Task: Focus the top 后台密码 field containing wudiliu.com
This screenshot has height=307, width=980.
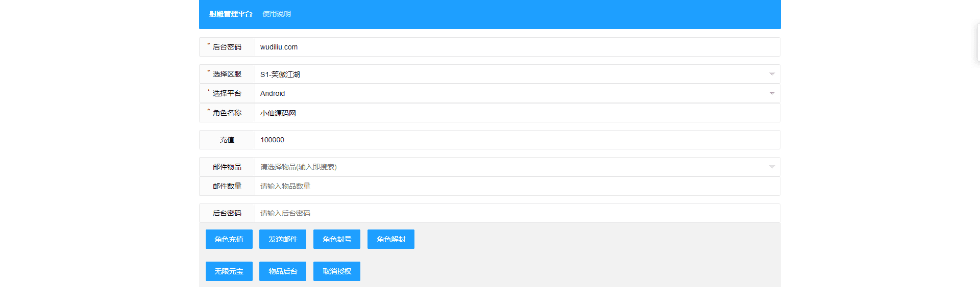Action: [x=518, y=47]
